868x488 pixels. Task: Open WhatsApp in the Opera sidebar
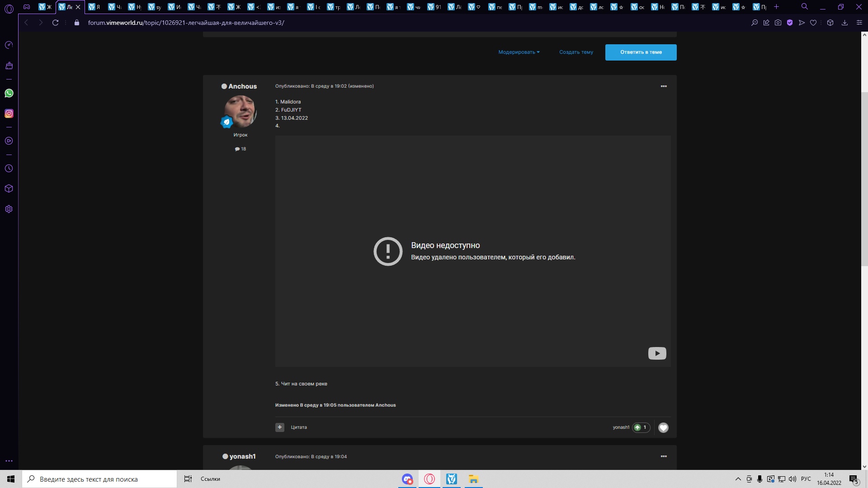point(9,93)
